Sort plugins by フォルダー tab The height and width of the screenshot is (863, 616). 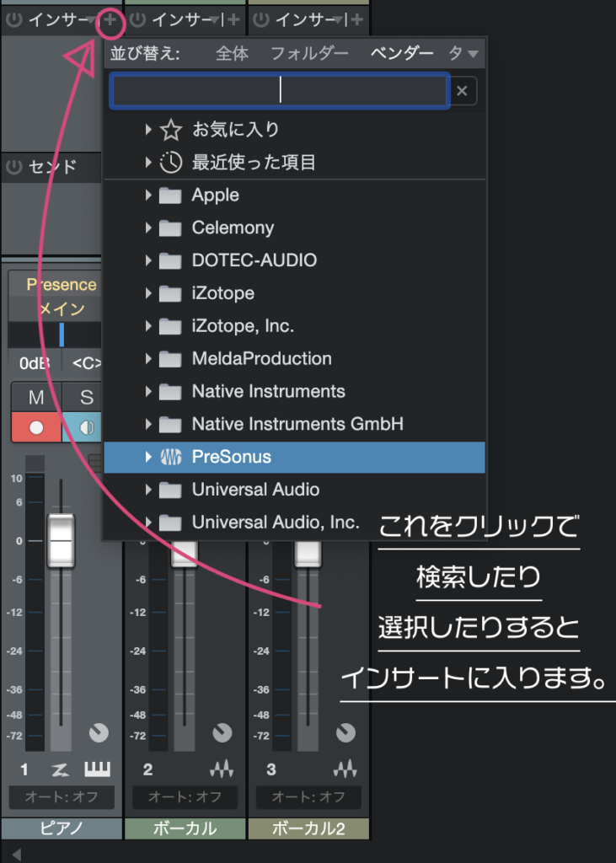pyautogui.click(x=309, y=53)
